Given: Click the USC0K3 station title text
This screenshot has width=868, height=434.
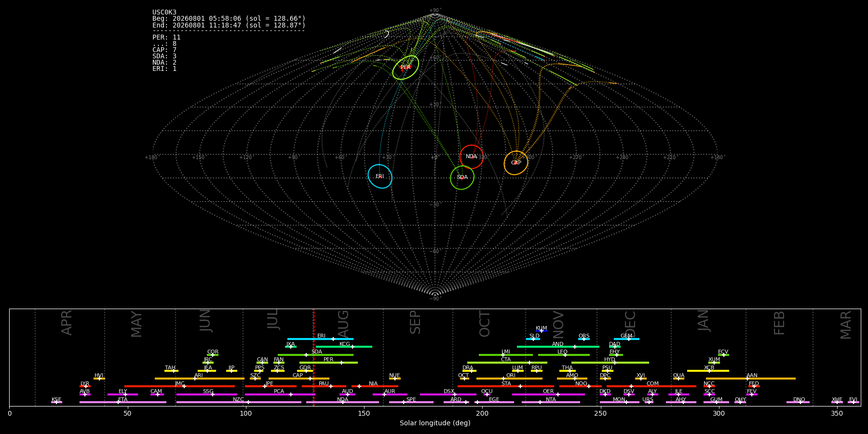Looking at the screenshot, I should pos(164,13).
